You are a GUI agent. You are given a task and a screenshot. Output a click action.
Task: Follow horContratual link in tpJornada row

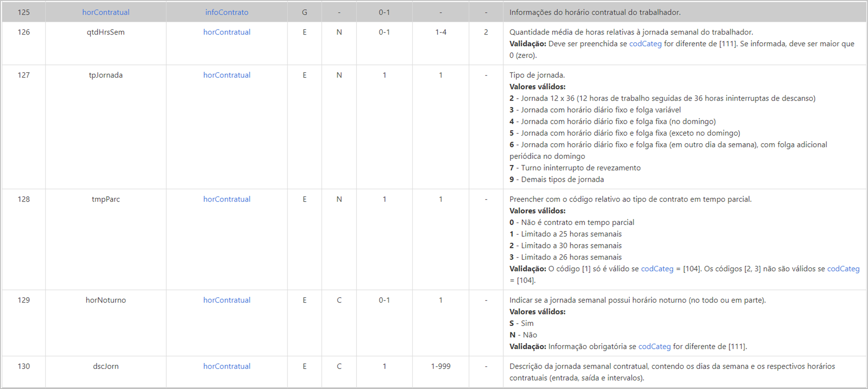(x=227, y=75)
